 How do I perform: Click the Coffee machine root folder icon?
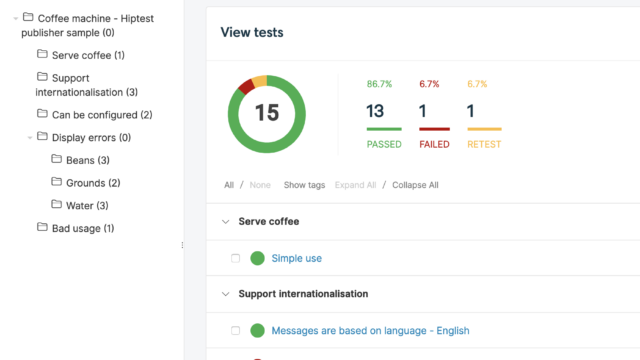click(28, 17)
